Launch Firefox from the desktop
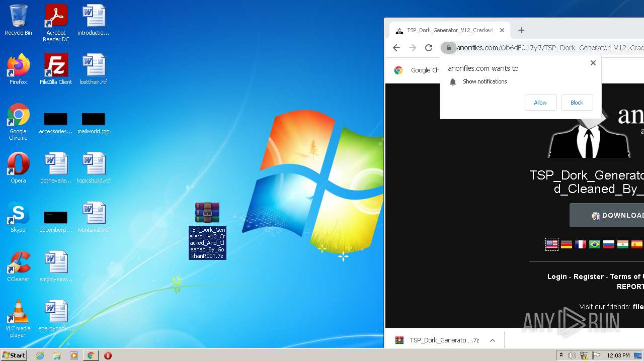This screenshot has height=362, width=644. (x=18, y=69)
